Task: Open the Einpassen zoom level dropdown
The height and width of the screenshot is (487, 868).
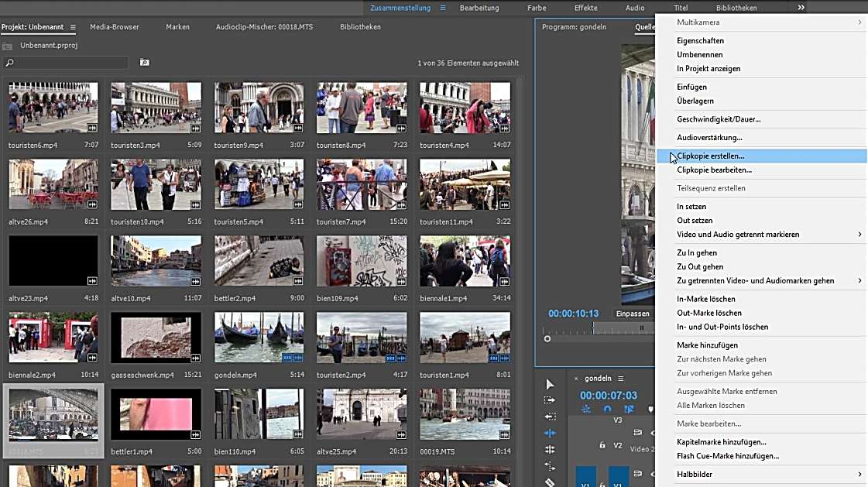Action: point(633,314)
